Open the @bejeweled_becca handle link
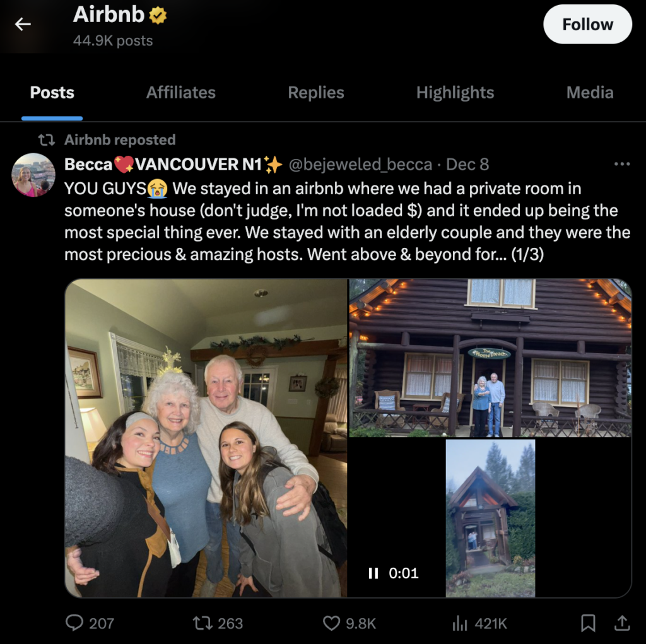Screen dimensions: 646x644 (x=360, y=165)
